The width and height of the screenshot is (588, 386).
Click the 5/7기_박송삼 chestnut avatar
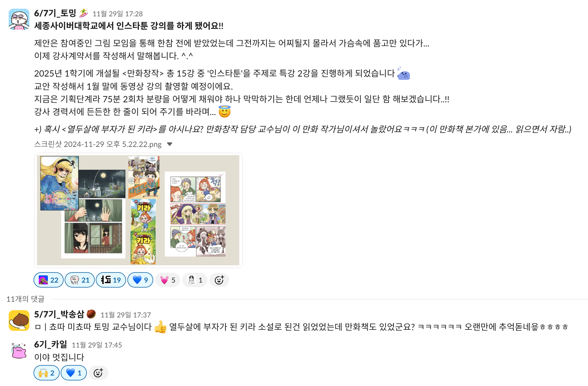(x=19, y=320)
